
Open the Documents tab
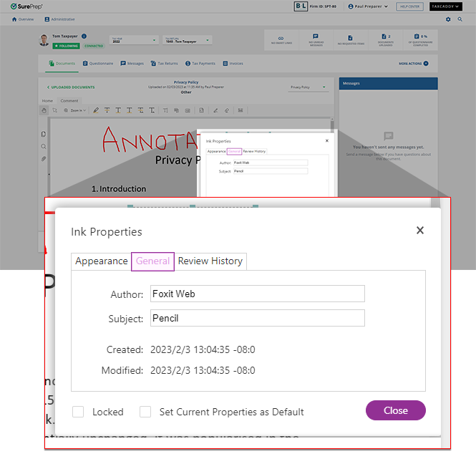pos(62,64)
